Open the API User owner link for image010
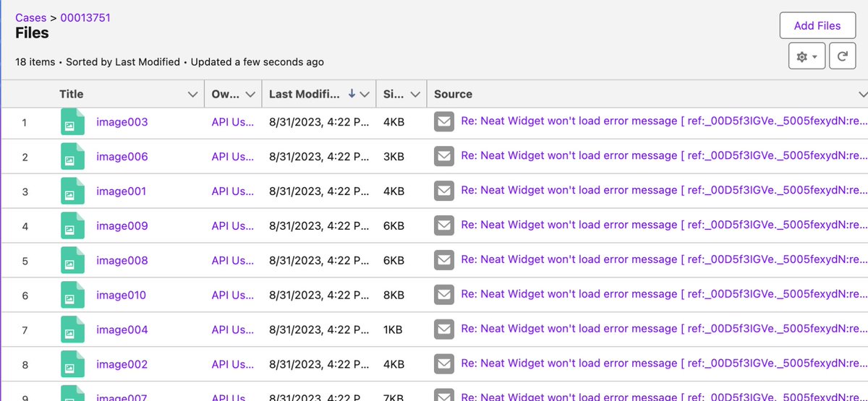Viewport: 868px width, 401px height. click(x=233, y=296)
